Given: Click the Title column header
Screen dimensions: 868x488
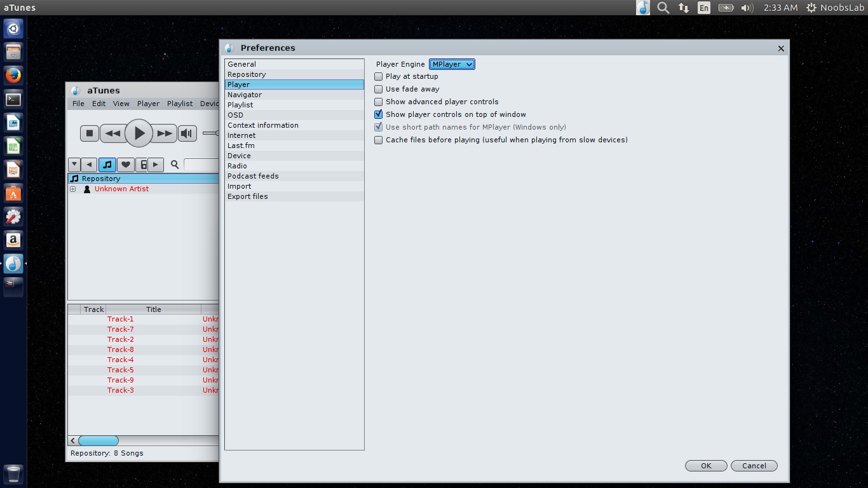Looking at the screenshot, I should [153, 309].
